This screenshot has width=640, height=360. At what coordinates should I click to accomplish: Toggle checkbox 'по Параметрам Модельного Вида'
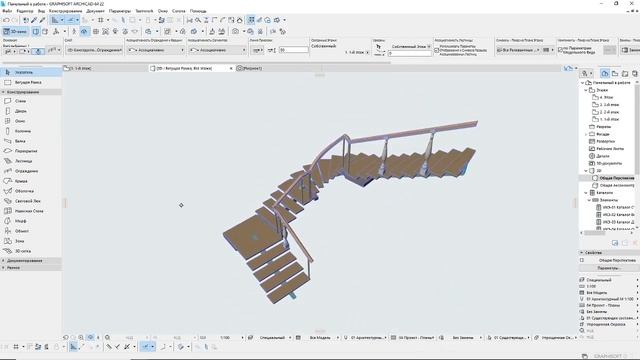(560, 50)
